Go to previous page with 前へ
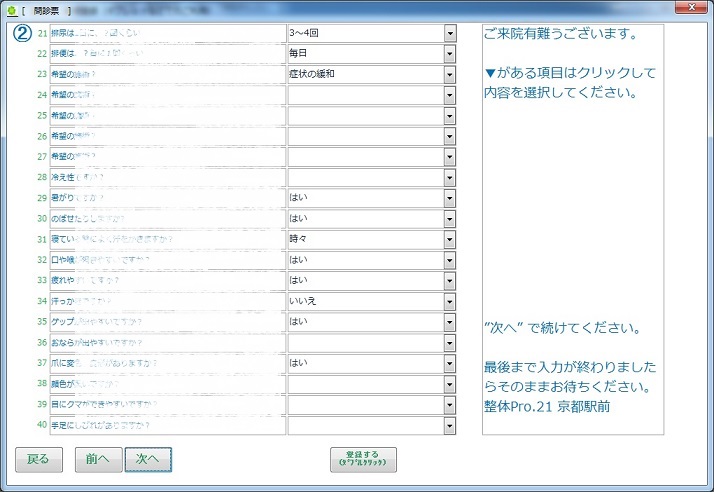This screenshot has height=492, width=714. click(98, 460)
